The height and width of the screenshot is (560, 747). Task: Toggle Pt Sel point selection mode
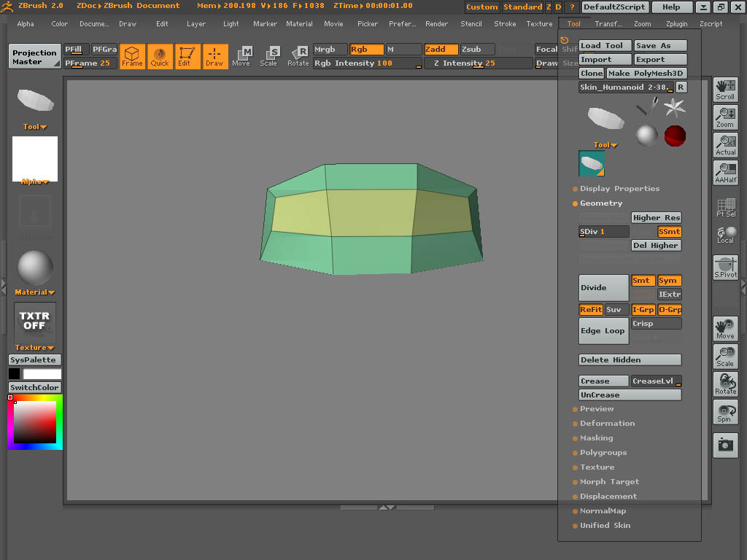coord(725,208)
